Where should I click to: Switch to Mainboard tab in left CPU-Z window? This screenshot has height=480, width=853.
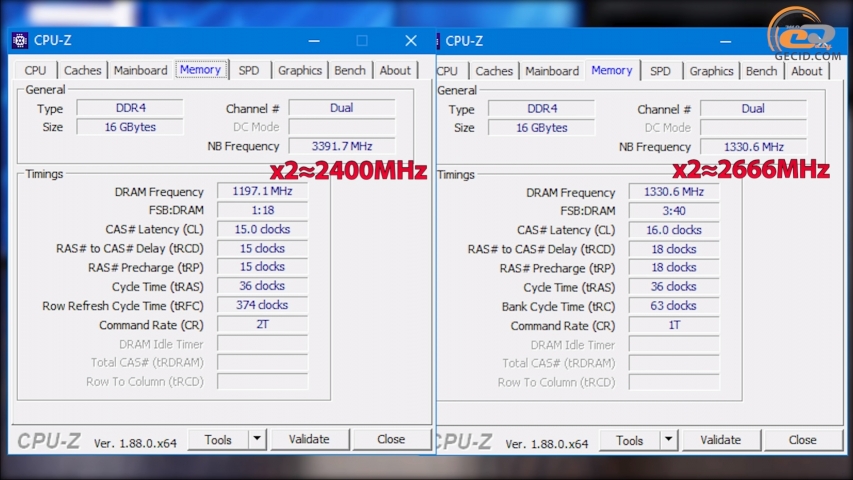(x=140, y=70)
